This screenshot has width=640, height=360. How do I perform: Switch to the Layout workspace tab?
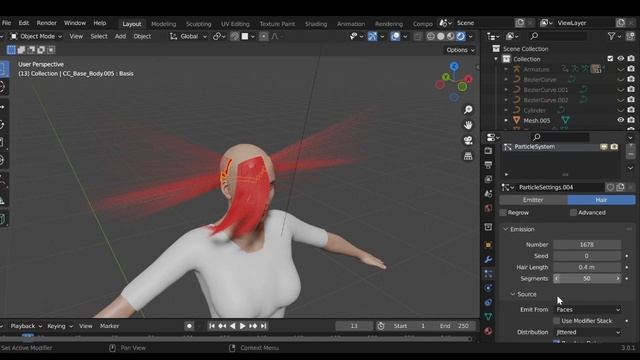(131, 24)
